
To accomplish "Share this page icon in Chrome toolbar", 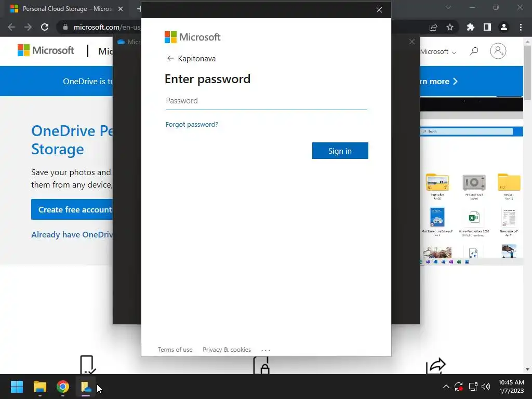I will 433,27.
